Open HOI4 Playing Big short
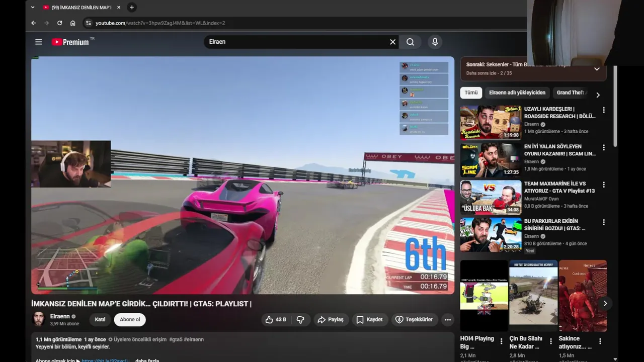The image size is (644, 362). [484, 296]
